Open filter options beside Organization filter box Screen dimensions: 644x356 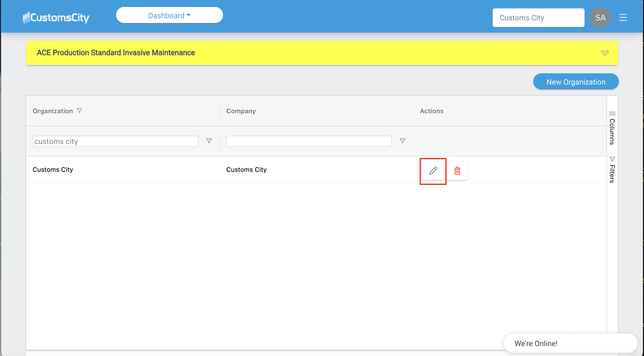(x=209, y=141)
